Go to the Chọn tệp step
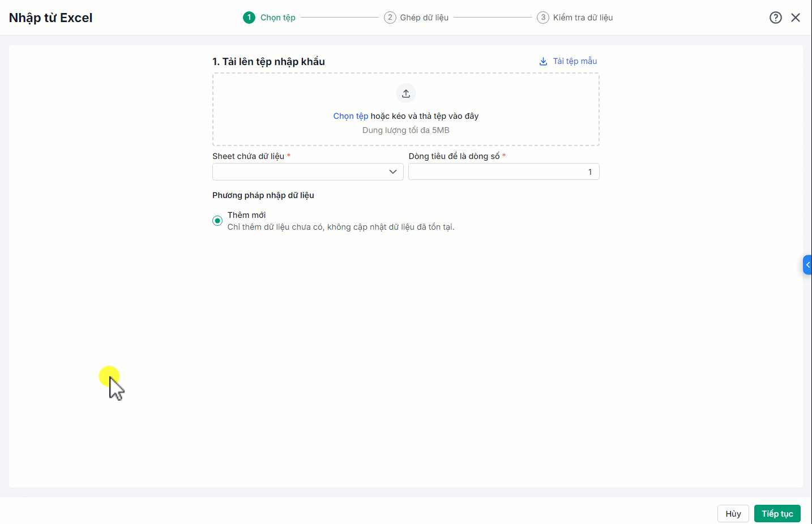Screen dimensions: 812x524 (x=278, y=18)
